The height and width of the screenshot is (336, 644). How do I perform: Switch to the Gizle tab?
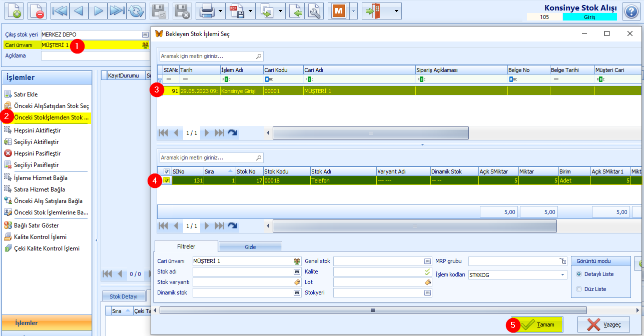tap(250, 246)
